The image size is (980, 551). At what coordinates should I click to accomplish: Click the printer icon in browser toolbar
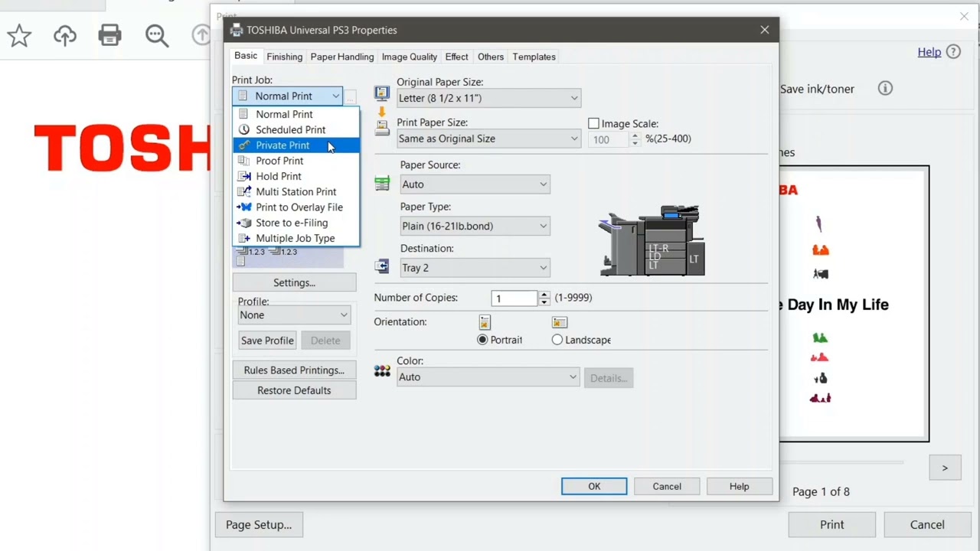click(x=110, y=35)
